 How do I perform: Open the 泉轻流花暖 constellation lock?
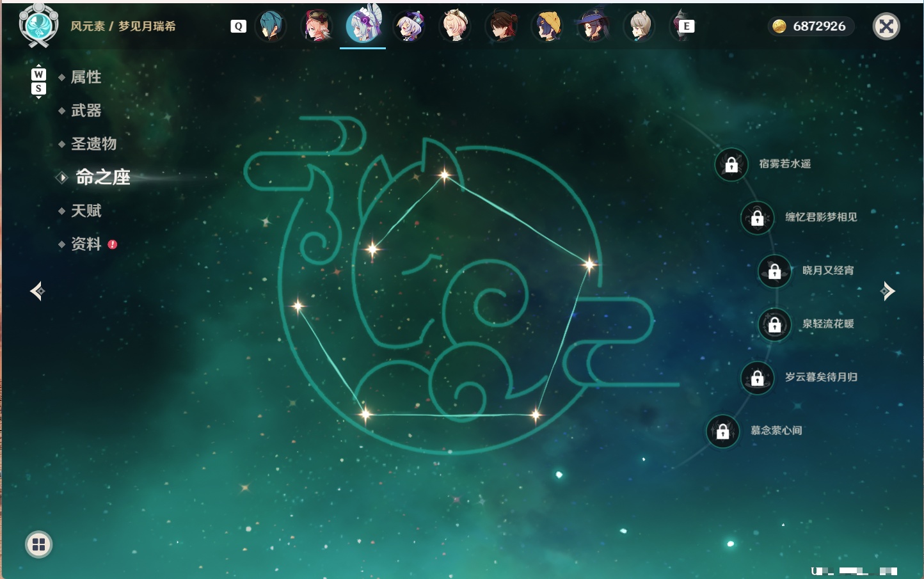[775, 324]
